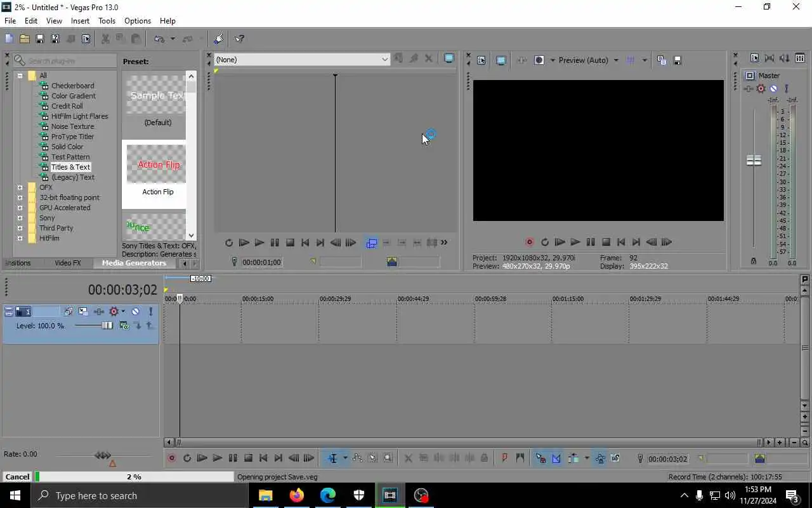This screenshot has height=508, width=812.
Task: Open the Tools menu
Action: pyautogui.click(x=107, y=21)
